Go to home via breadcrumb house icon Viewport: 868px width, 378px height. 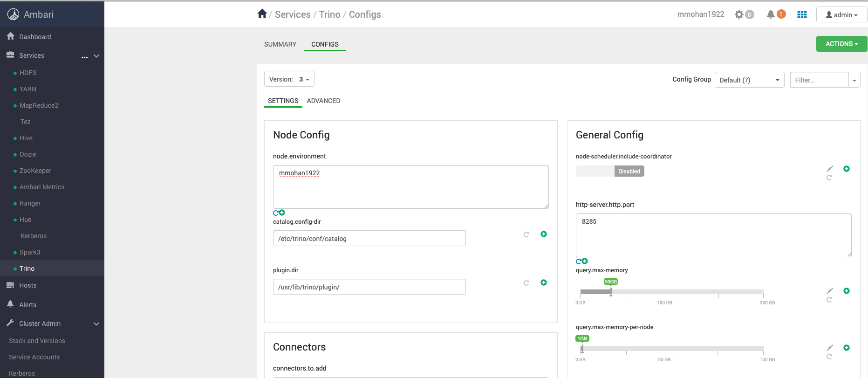[262, 14]
